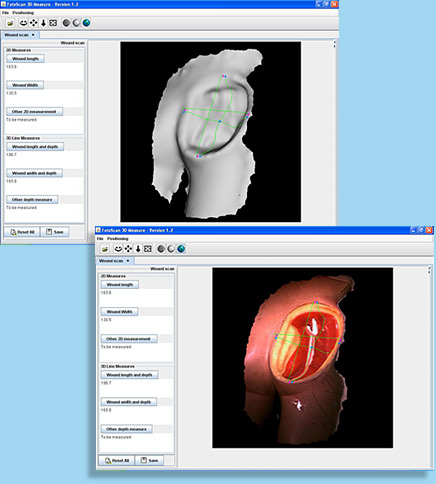Four-arrow move icon in back grayscale window
The width and height of the screenshot is (436, 484).
click(x=33, y=23)
